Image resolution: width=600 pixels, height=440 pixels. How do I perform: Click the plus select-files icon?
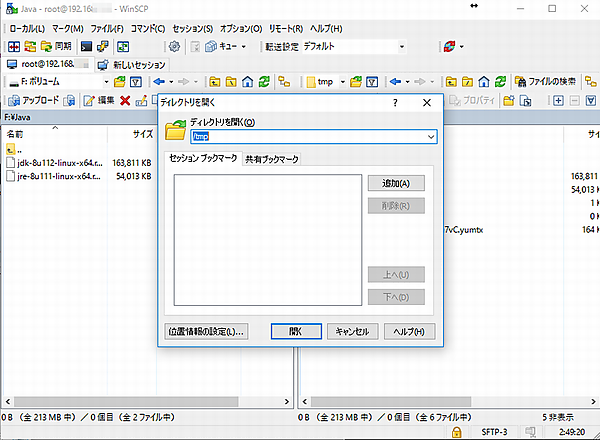click(558, 101)
